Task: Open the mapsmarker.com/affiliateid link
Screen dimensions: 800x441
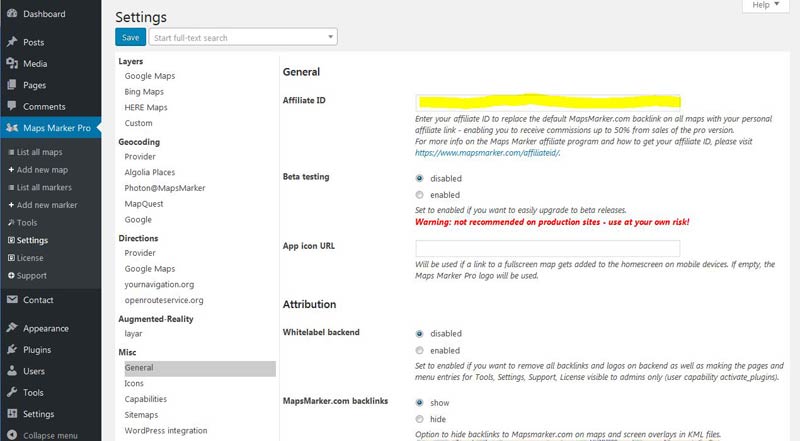Action: (x=487, y=153)
